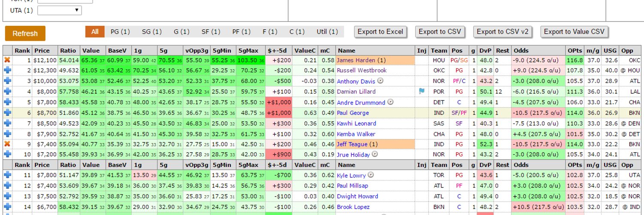Add Dwight Howard with the blue plus icon
This screenshot has width=644, height=215.
(x=7, y=197)
